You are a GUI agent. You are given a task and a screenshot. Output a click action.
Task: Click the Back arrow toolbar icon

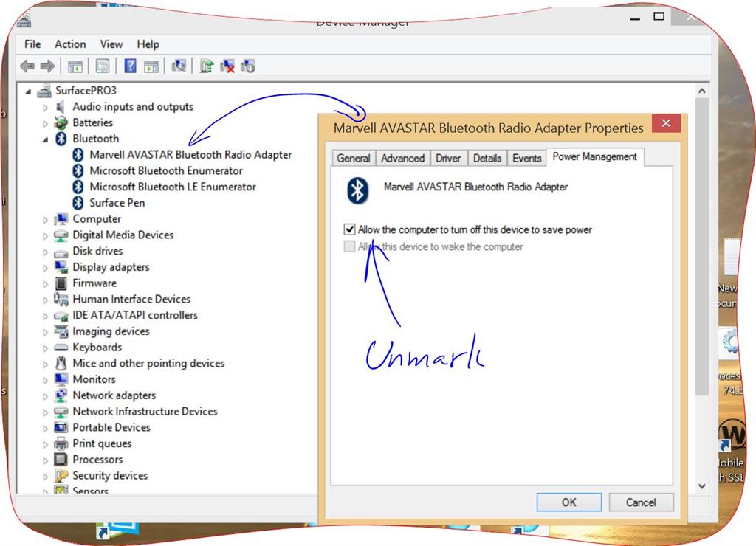[27, 66]
